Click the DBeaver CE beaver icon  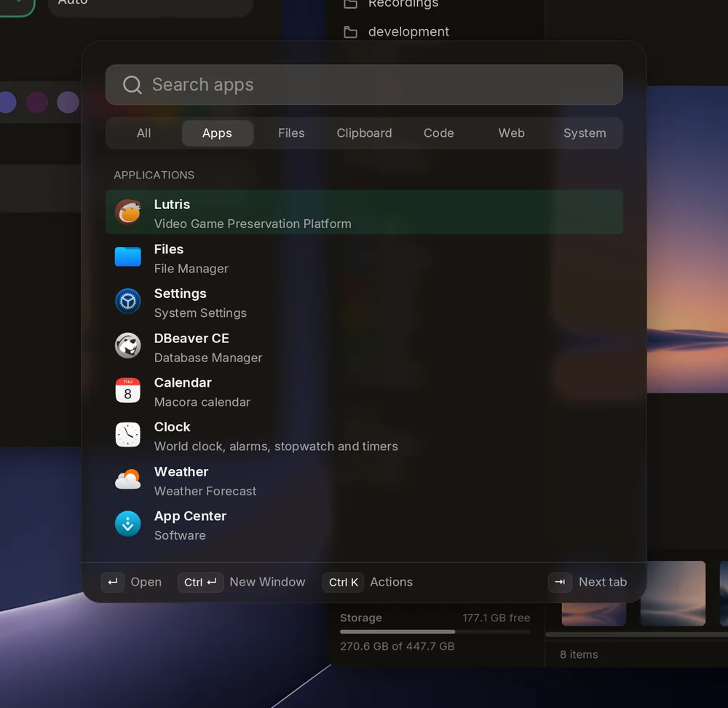coord(127,346)
